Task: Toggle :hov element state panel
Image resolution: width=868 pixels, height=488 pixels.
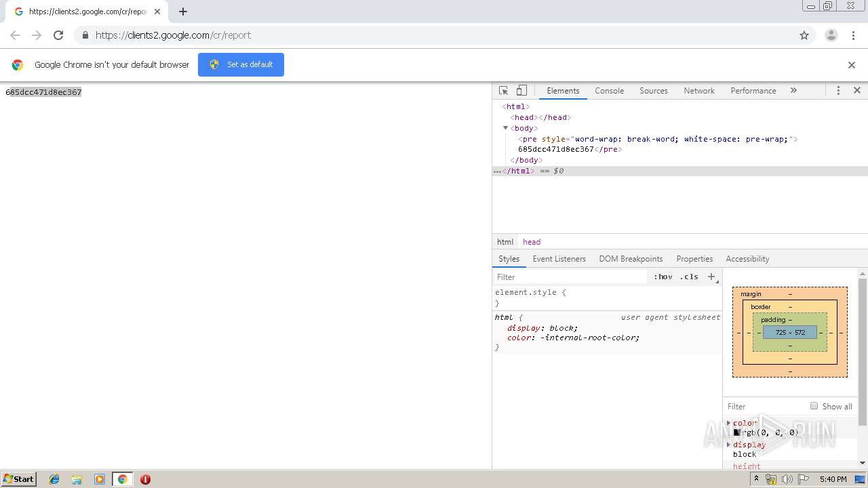Action: coord(663,277)
